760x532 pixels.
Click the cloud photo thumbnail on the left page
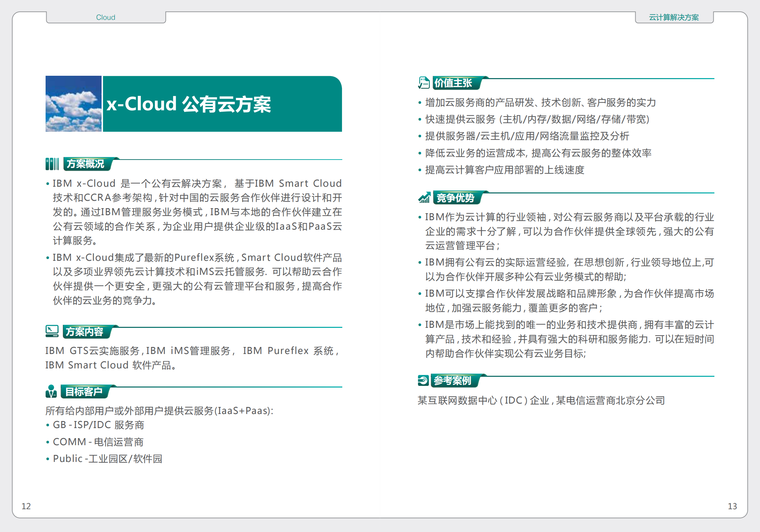(x=73, y=103)
